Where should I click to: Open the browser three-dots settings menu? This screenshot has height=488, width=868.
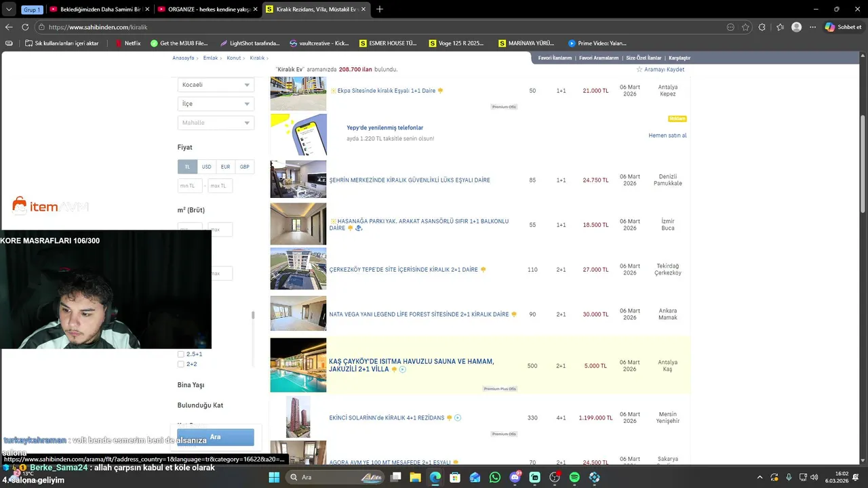[x=813, y=27]
